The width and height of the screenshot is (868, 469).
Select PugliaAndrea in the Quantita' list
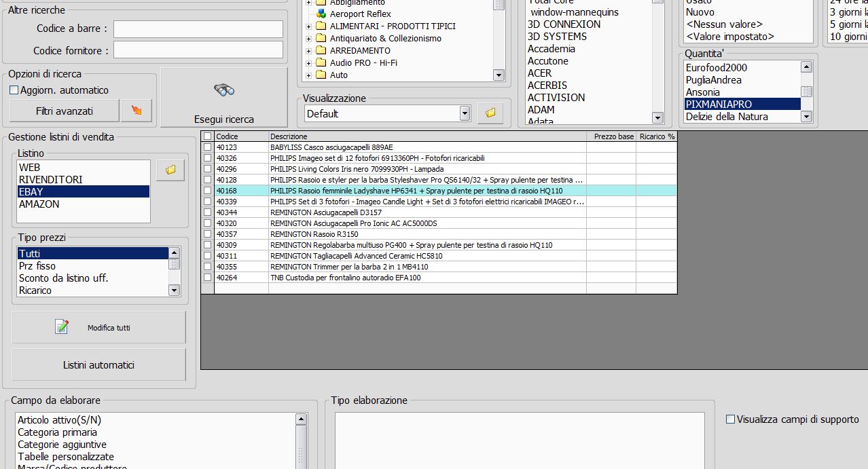(742, 79)
